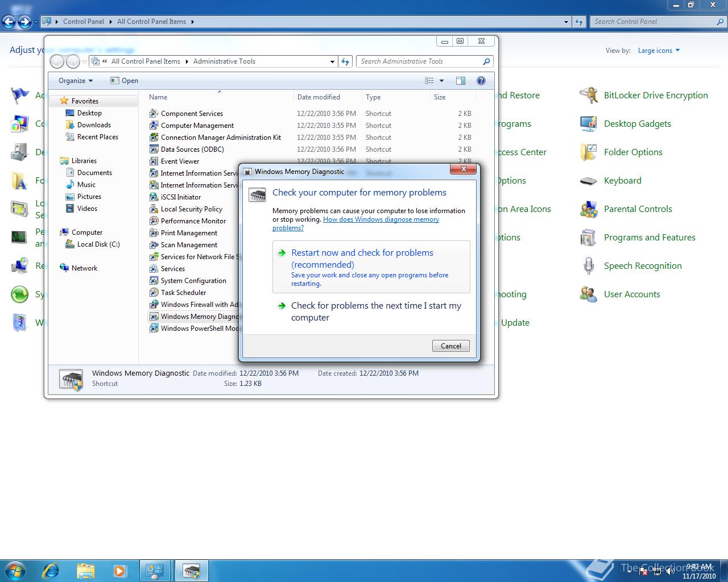This screenshot has height=582, width=728.
Task: Sort the list by Date modified column
Action: tap(318, 97)
